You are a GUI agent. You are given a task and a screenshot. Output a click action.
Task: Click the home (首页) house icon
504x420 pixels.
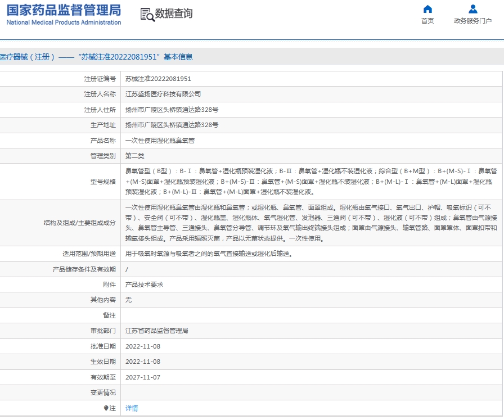(x=427, y=9)
